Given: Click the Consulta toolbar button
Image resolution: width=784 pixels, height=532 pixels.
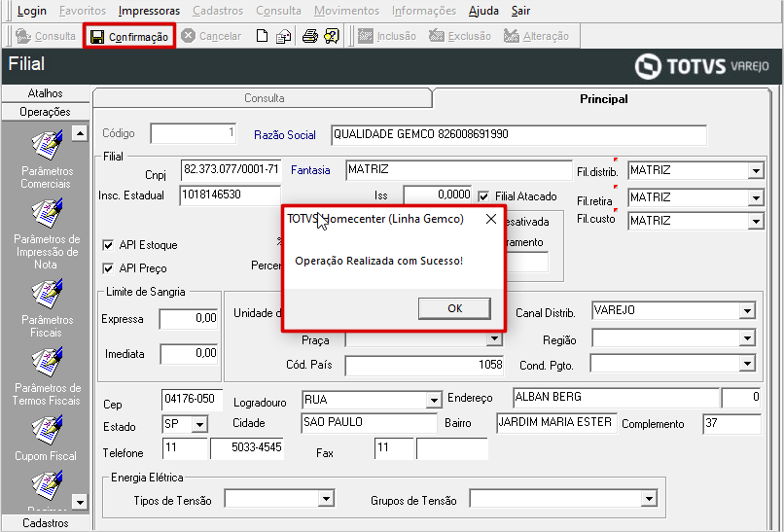Looking at the screenshot, I should pyautogui.click(x=45, y=36).
